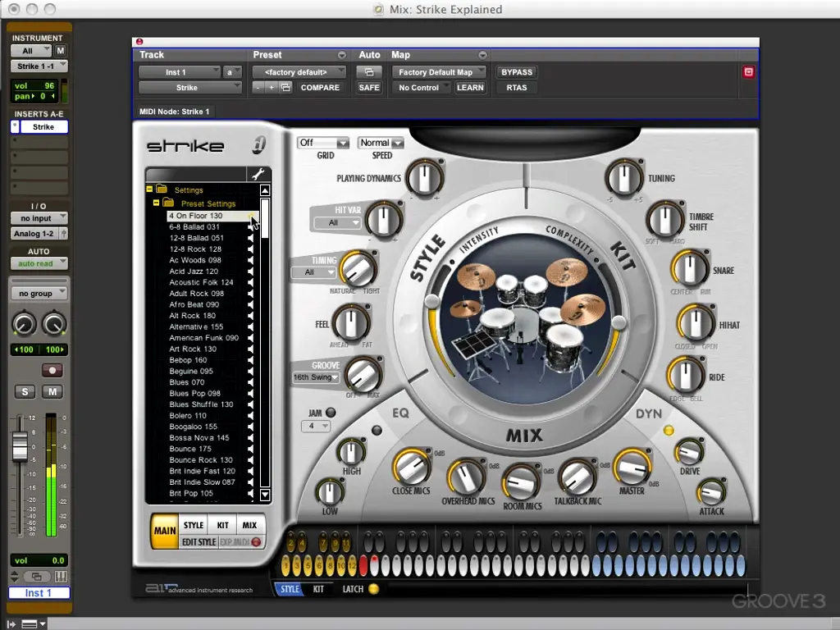This screenshot has width=840, height=630.
Task: Click the Inst 1 track name at strip bottom
Action: click(39, 593)
